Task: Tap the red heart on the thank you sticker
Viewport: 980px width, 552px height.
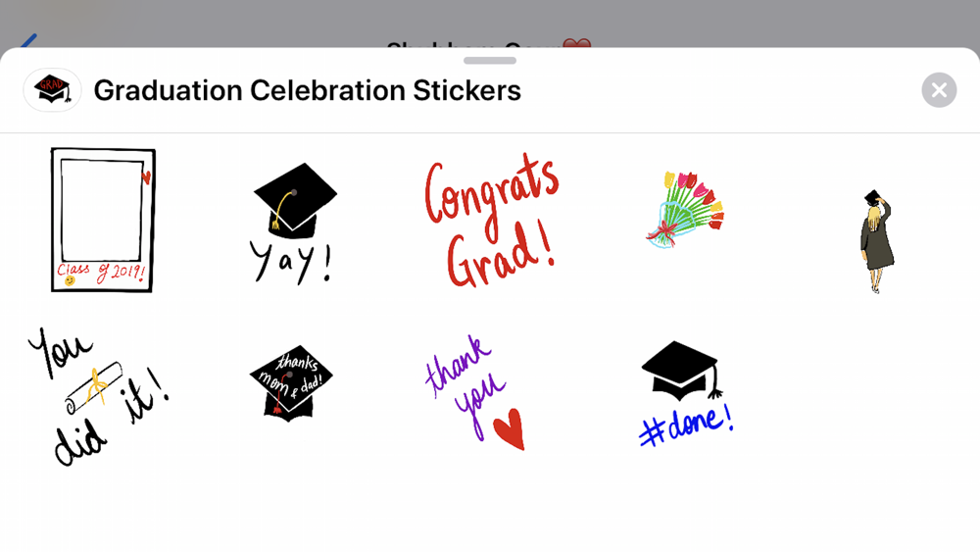Action: tap(510, 428)
